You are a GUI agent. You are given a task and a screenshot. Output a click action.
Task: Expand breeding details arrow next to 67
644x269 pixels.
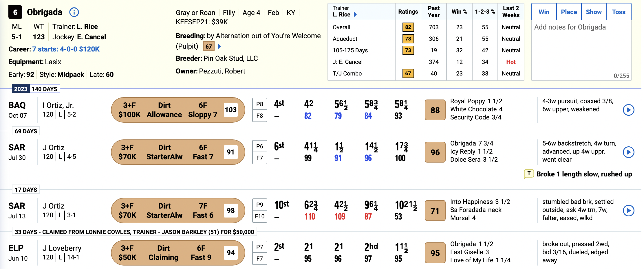219,46
